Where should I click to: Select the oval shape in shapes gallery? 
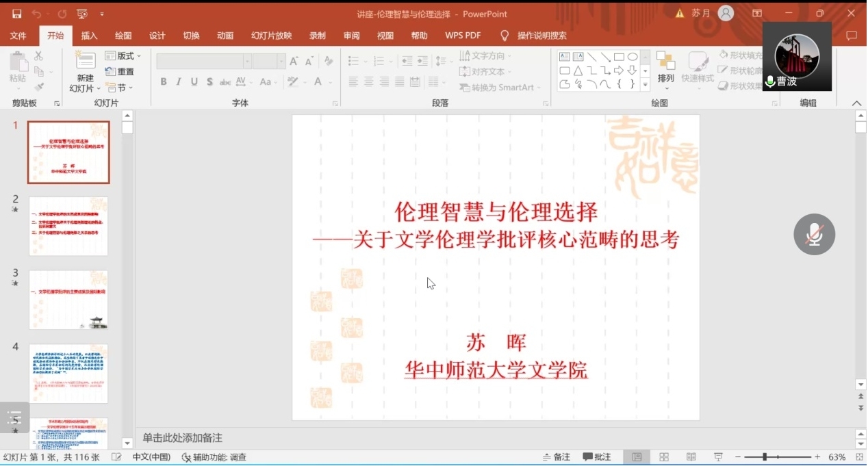click(x=633, y=57)
